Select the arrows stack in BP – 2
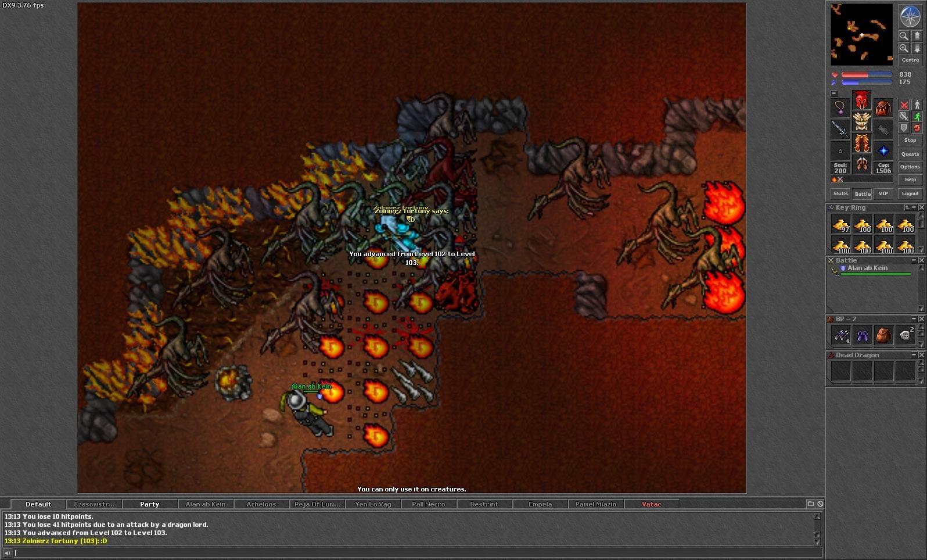 840,335
